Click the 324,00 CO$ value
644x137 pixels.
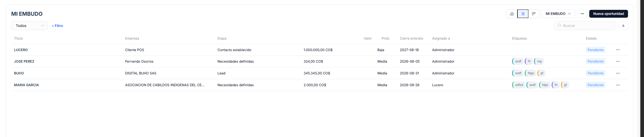click(313, 61)
